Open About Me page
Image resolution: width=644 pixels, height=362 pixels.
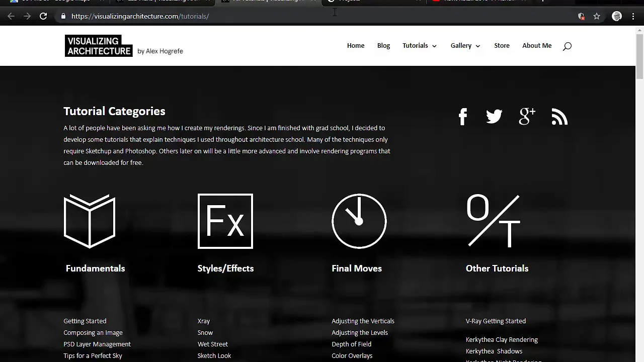537,45
